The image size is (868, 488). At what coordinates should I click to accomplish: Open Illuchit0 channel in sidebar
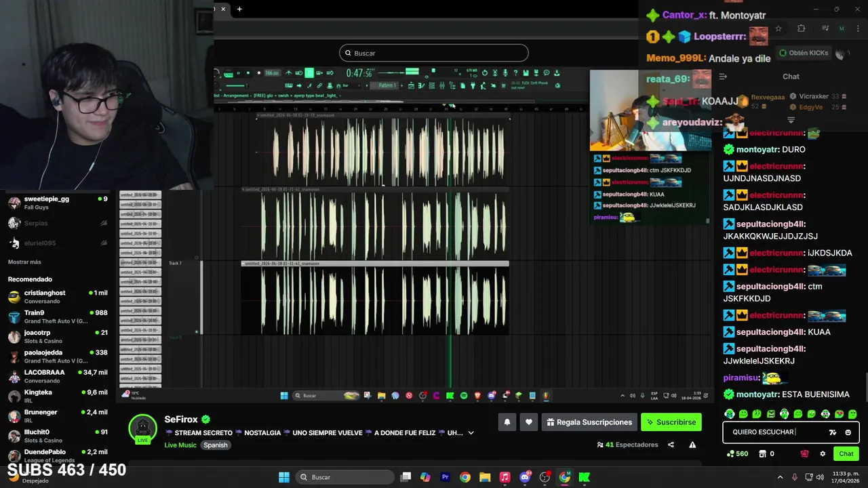tap(58, 436)
